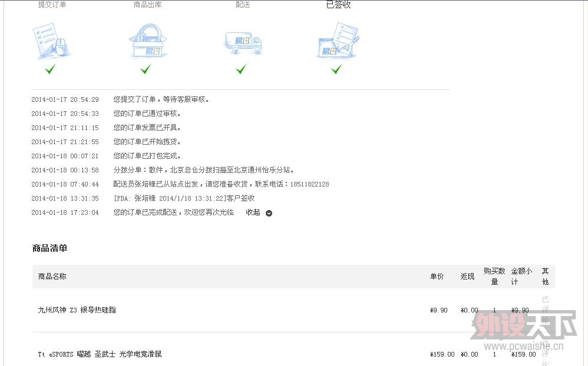This screenshot has width=588, height=366.
Task: Click the 金额小计 column header
Action: (x=521, y=277)
